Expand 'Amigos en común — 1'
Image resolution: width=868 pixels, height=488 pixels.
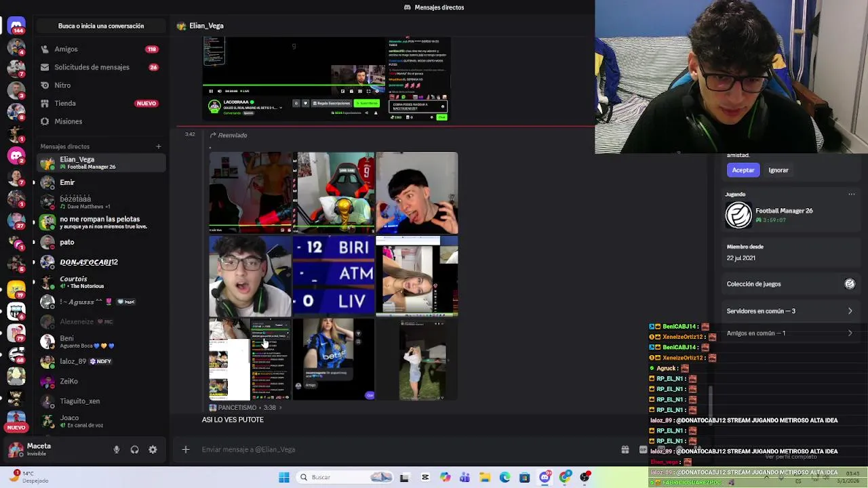point(791,333)
